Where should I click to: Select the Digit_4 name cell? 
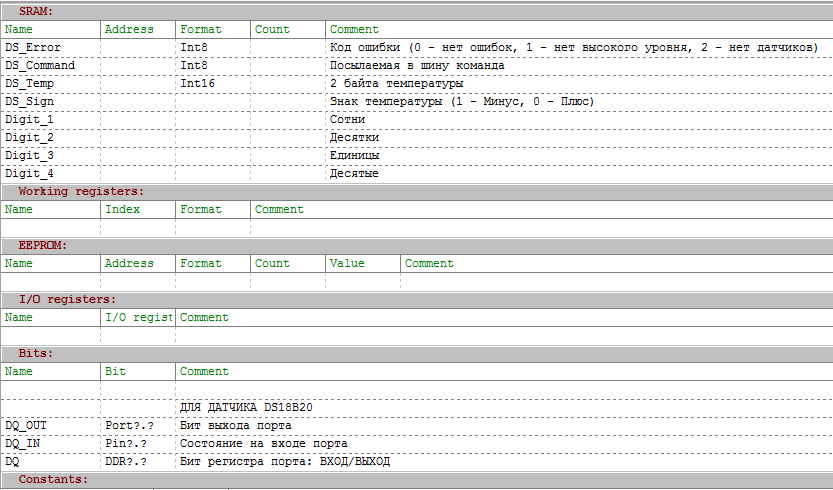[x=50, y=173]
